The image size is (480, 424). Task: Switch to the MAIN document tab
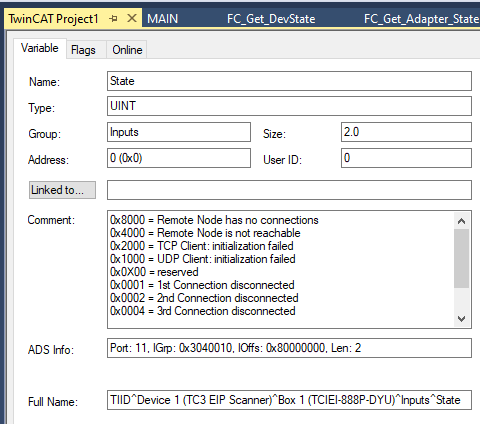(x=163, y=19)
